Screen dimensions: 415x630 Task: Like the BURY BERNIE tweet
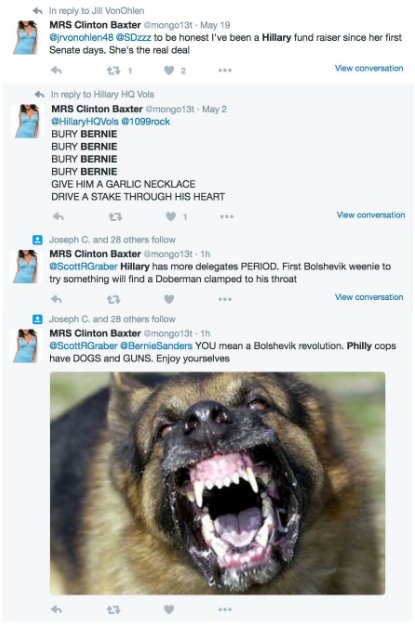click(x=171, y=217)
